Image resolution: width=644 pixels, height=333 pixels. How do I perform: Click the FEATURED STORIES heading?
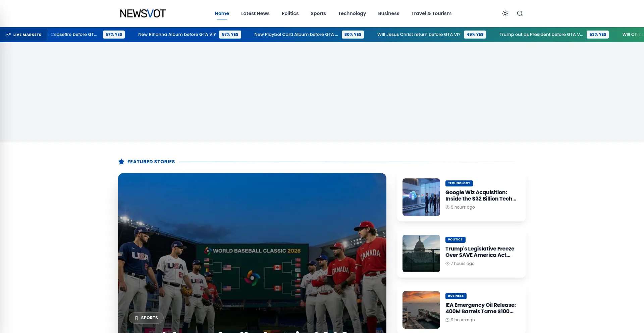point(151,162)
